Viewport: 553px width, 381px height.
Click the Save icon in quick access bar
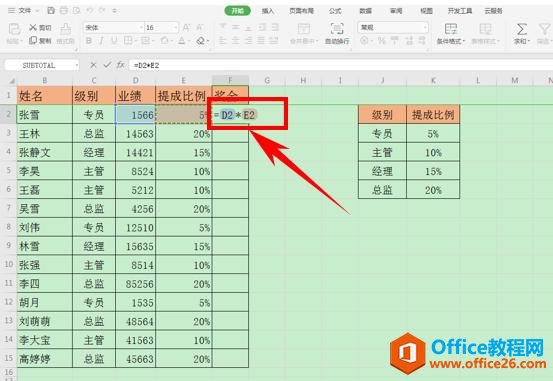click(x=51, y=11)
